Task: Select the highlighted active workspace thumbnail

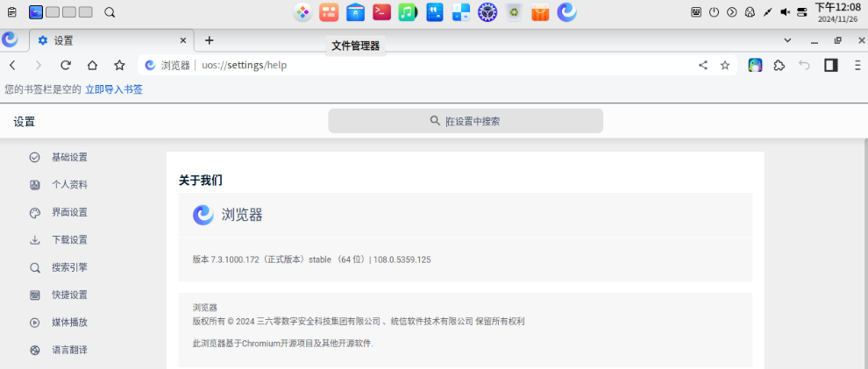Action: [x=35, y=12]
